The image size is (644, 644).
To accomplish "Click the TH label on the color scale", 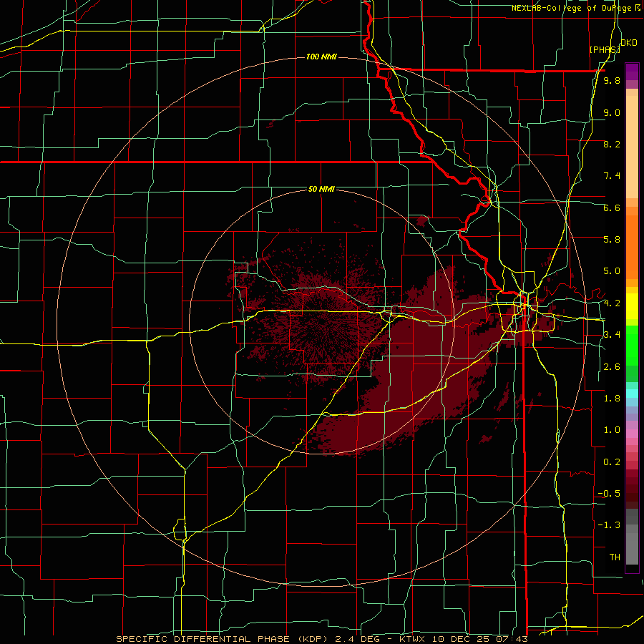I will point(615,557).
